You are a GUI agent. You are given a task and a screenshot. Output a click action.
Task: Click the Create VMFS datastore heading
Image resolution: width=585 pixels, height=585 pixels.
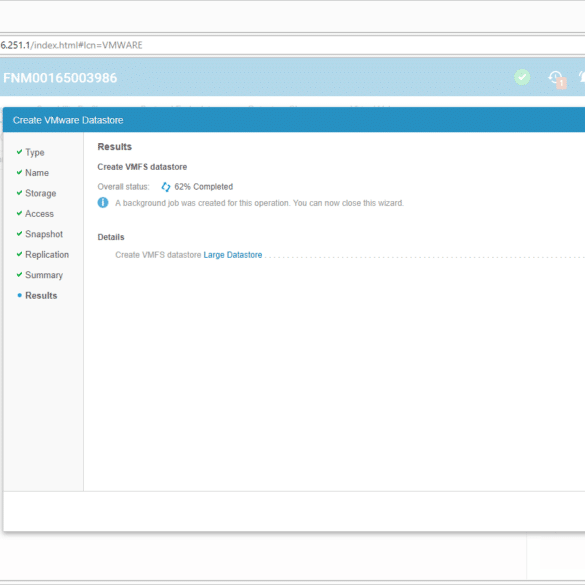click(x=142, y=167)
